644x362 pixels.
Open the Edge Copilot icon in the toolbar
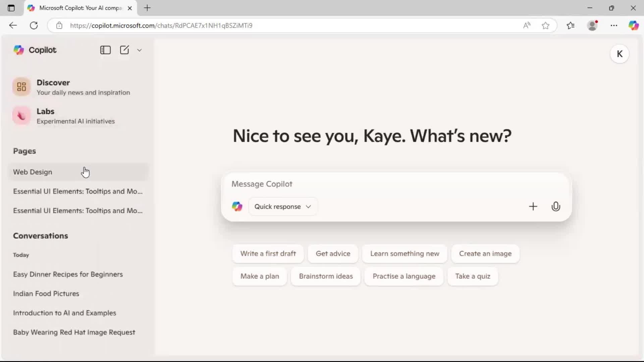[x=634, y=25]
